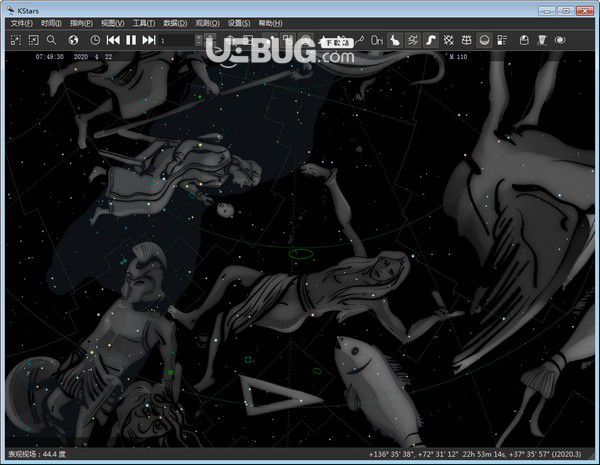Image resolution: width=600 pixels, height=465 pixels.
Task: Toggle the 0h constellation lines icon
Action: 377,40
